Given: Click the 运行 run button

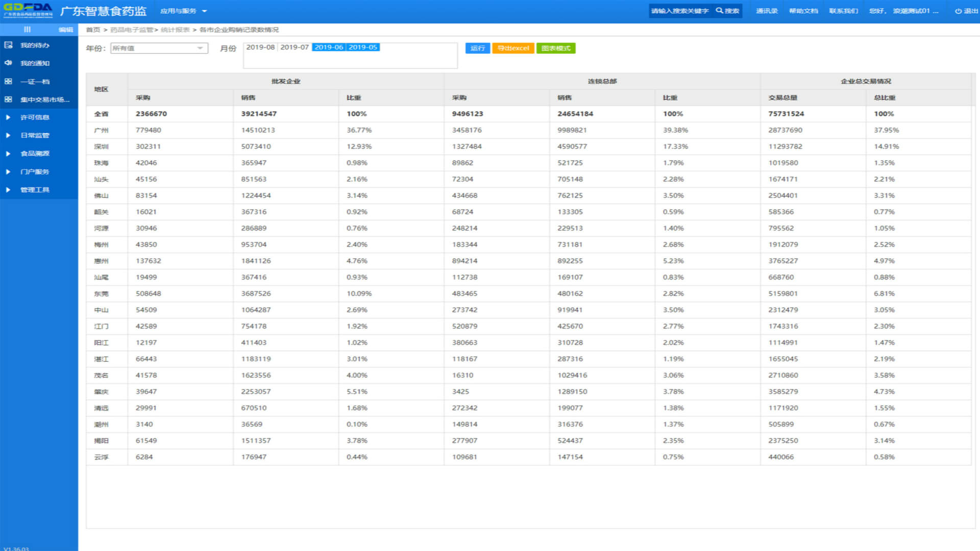Looking at the screenshot, I should tap(478, 48).
